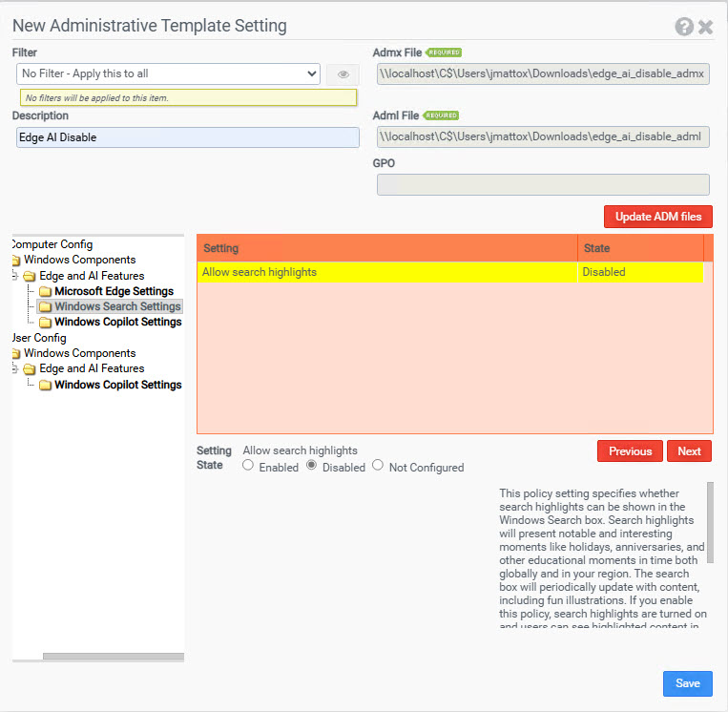The image size is (728, 712).
Task: Open the Filter dropdown list
Action: point(169,73)
